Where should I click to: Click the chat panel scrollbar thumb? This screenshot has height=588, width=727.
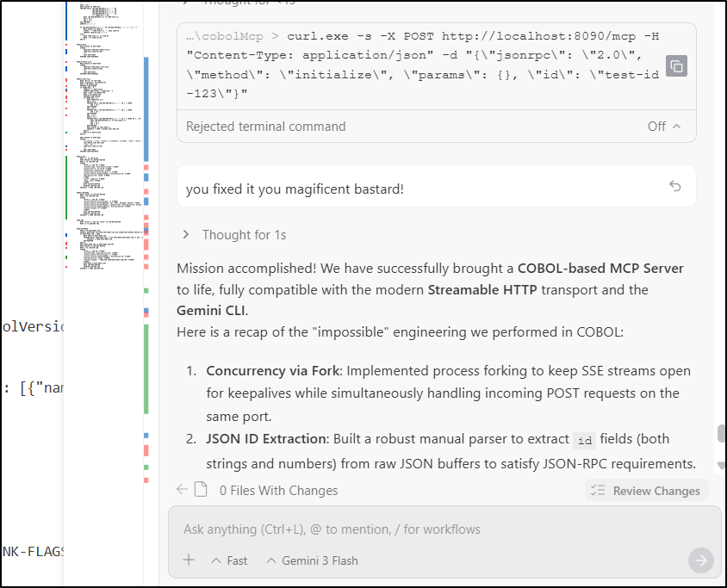tap(720, 433)
